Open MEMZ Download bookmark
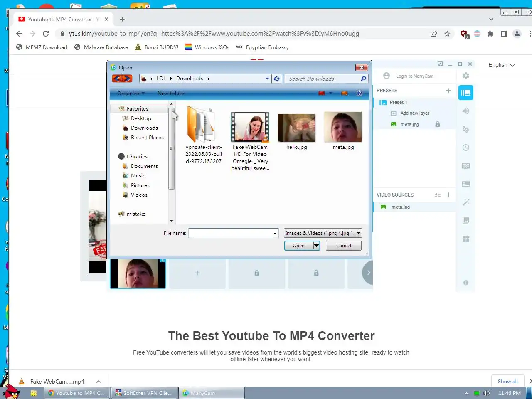 click(42, 47)
